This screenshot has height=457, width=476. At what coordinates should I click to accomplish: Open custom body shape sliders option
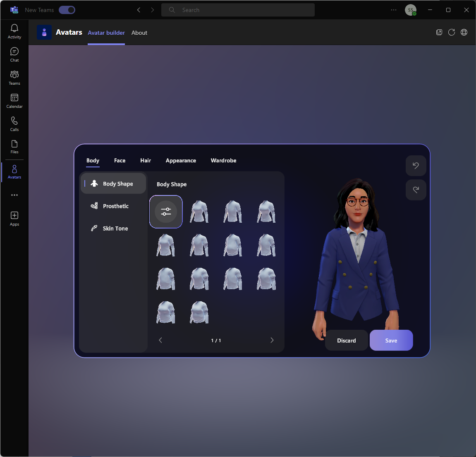166,212
